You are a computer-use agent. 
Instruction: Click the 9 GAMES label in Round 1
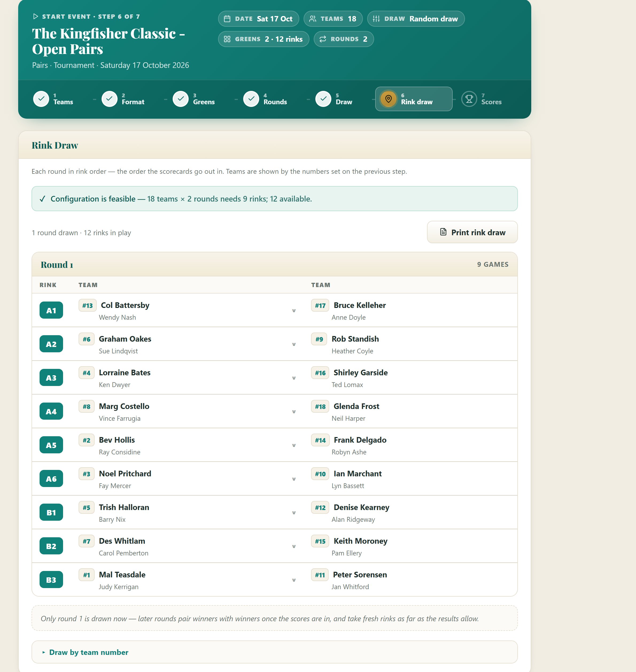(x=492, y=264)
